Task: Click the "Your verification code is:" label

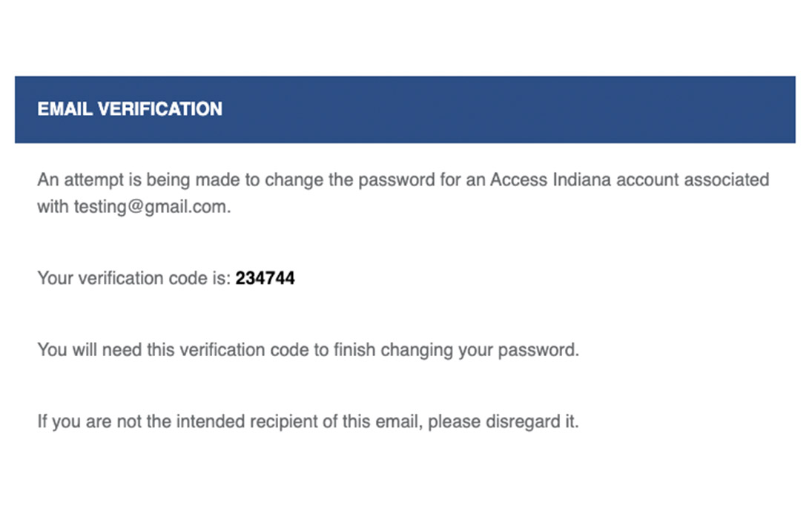Action: pos(133,279)
